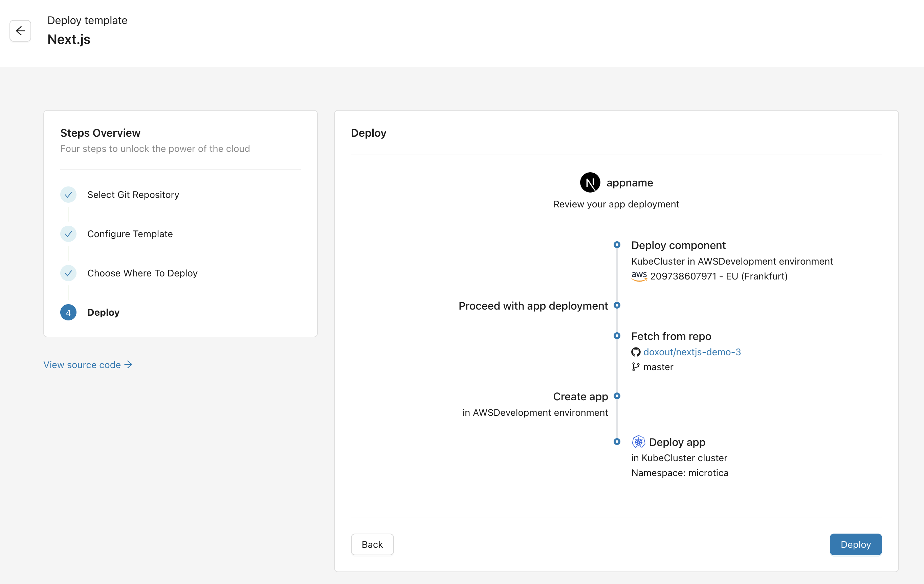Open the doxout/nextjs-demo-3 repository link
Image resolution: width=924 pixels, height=584 pixels.
[x=692, y=352]
